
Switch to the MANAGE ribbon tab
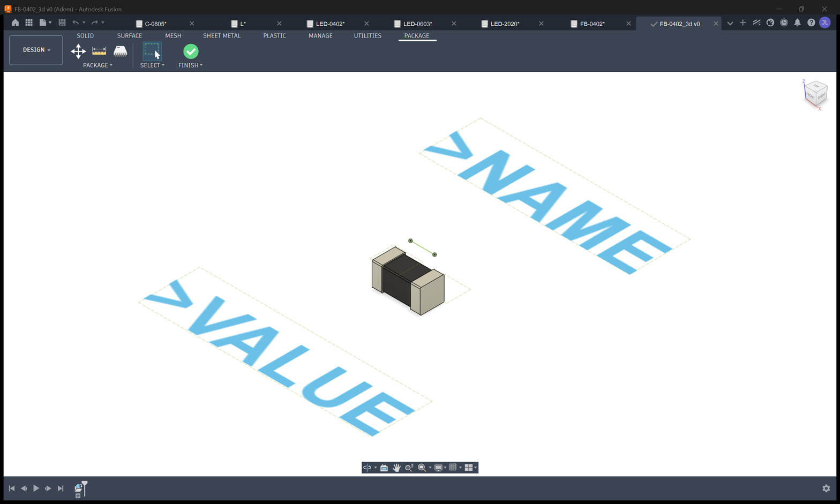tap(320, 36)
